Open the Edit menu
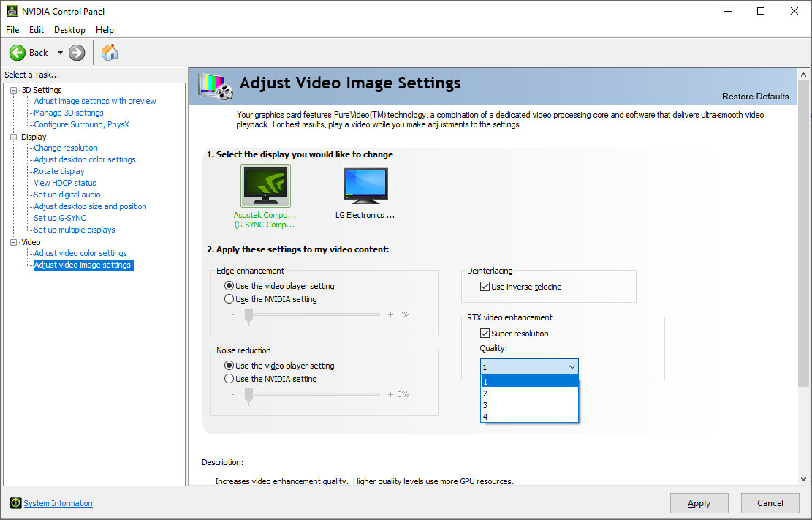The image size is (812, 520). click(37, 30)
